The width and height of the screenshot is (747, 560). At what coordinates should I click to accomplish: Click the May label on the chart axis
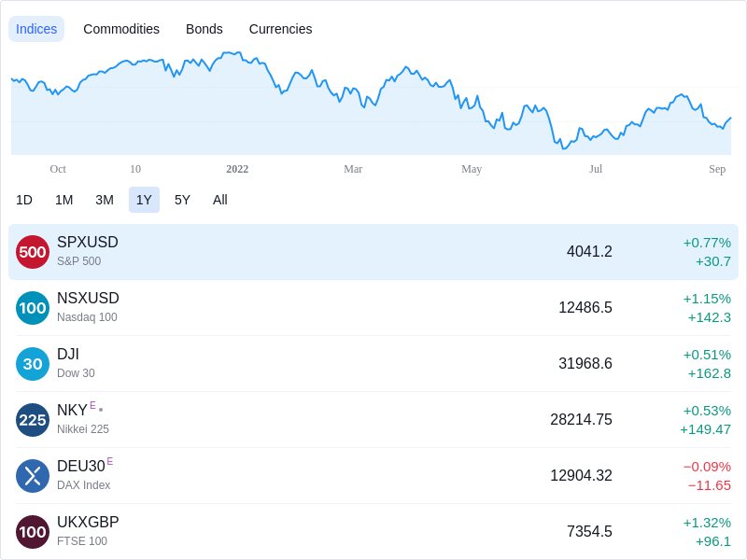point(472,169)
